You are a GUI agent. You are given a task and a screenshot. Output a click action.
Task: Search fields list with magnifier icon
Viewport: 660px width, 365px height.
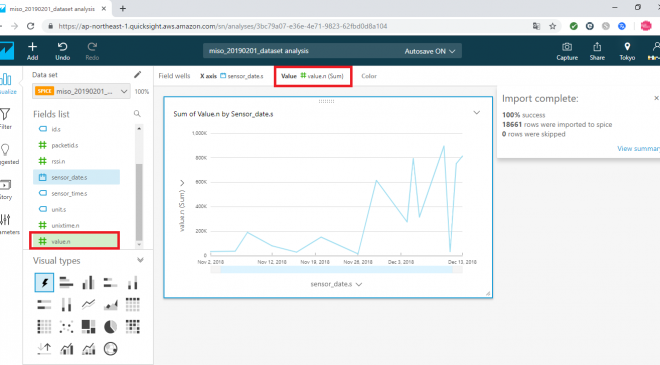click(x=137, y=114)
